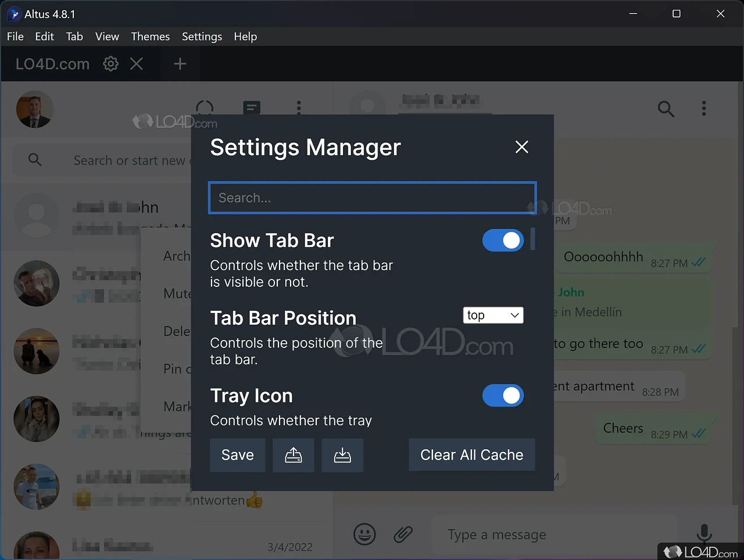Open chat with woman portrait avatar
744x560 pixels.
37,419
